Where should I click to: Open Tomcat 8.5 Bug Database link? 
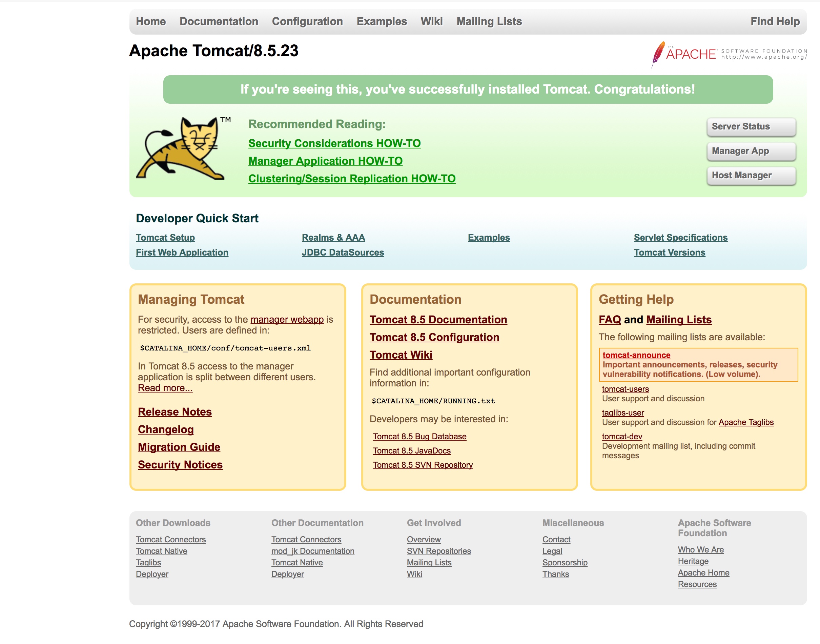[x=420, y=437]
